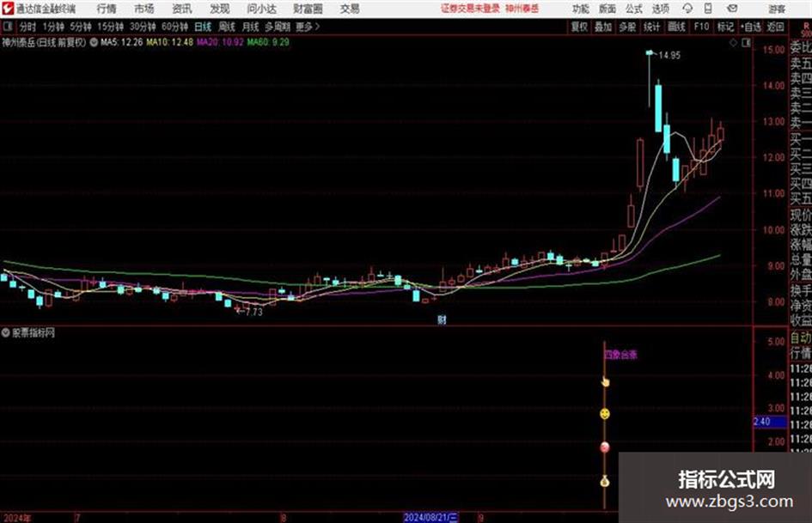The width and height of the screenshot is (812, 523).
Task: Click the 游客 user label
Action: point(777,9)
